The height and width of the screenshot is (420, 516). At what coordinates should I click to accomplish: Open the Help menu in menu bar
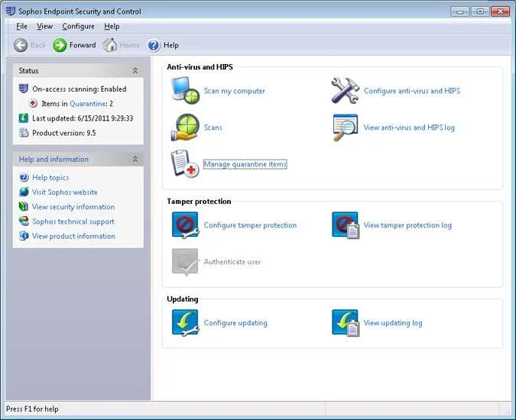point(112,26)
